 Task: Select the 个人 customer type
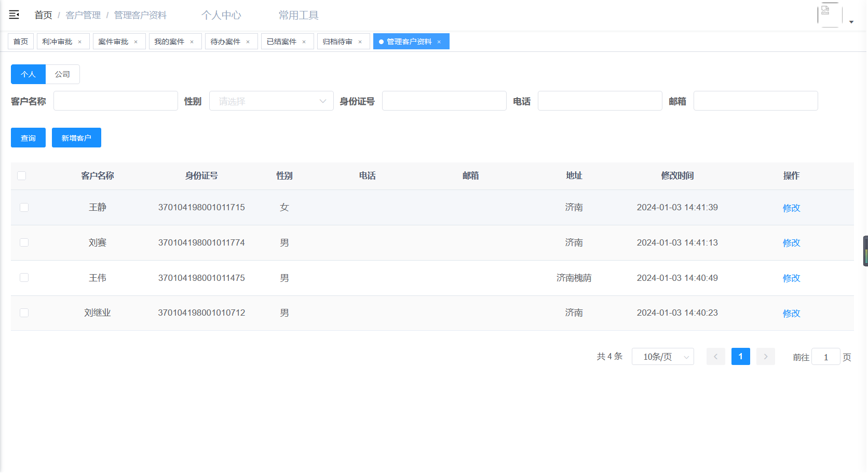29,74
